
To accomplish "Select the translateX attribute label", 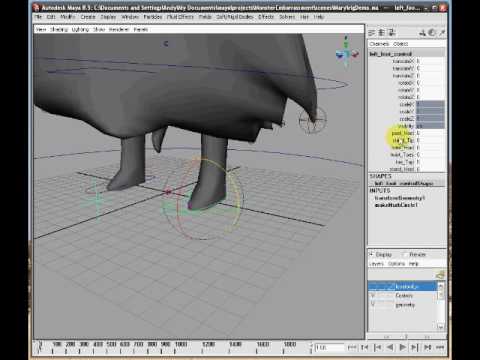I will pos(403,61).
